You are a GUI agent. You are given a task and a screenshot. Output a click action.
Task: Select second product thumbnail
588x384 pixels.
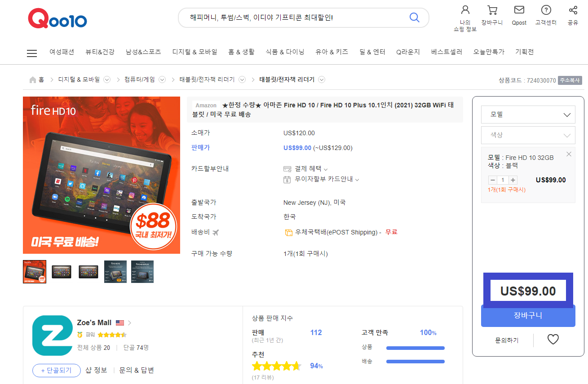click(x=62, y=272)
